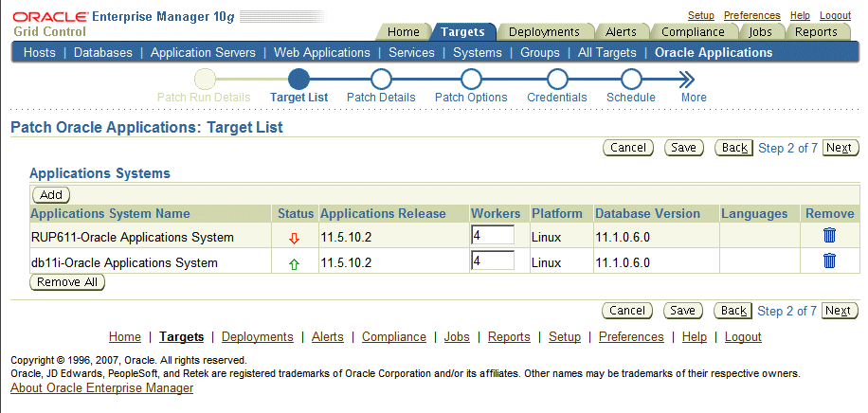Click More step label

coord(694,98)
